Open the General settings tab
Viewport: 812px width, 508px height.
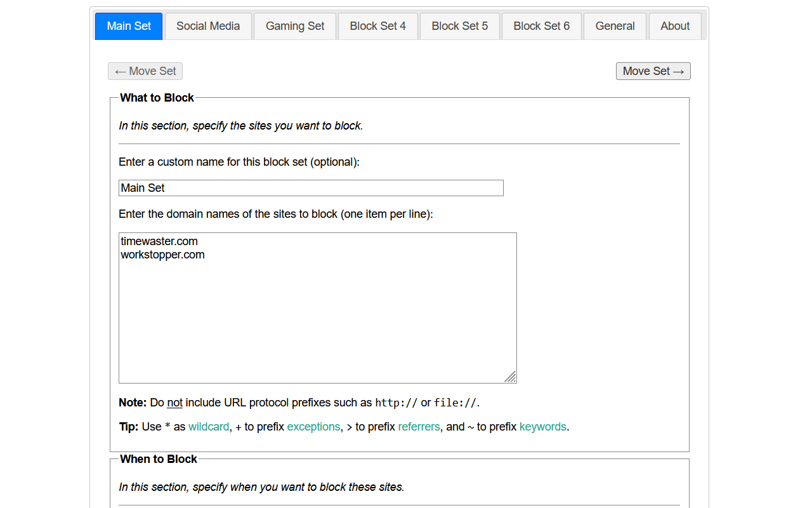(x=615, y=26)
